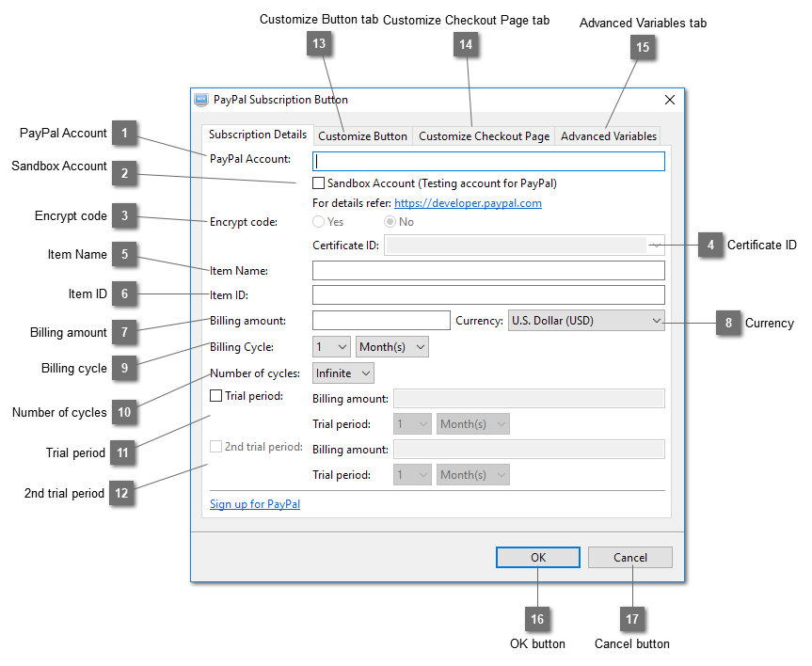Click the PayPal Subscription Button window icon
This screenshot has width=812, height=666.
point(201,100)
